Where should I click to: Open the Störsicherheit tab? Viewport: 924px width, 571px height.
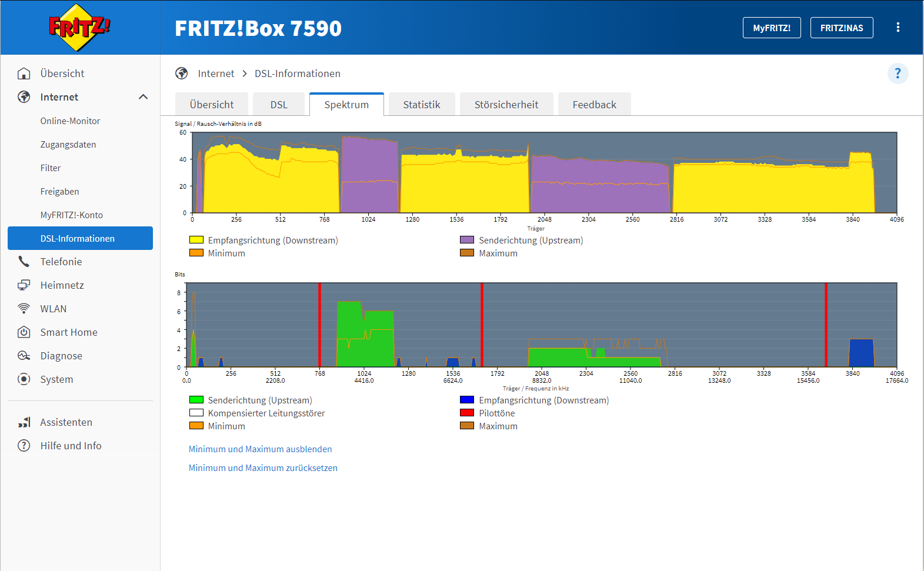[506, 105]
